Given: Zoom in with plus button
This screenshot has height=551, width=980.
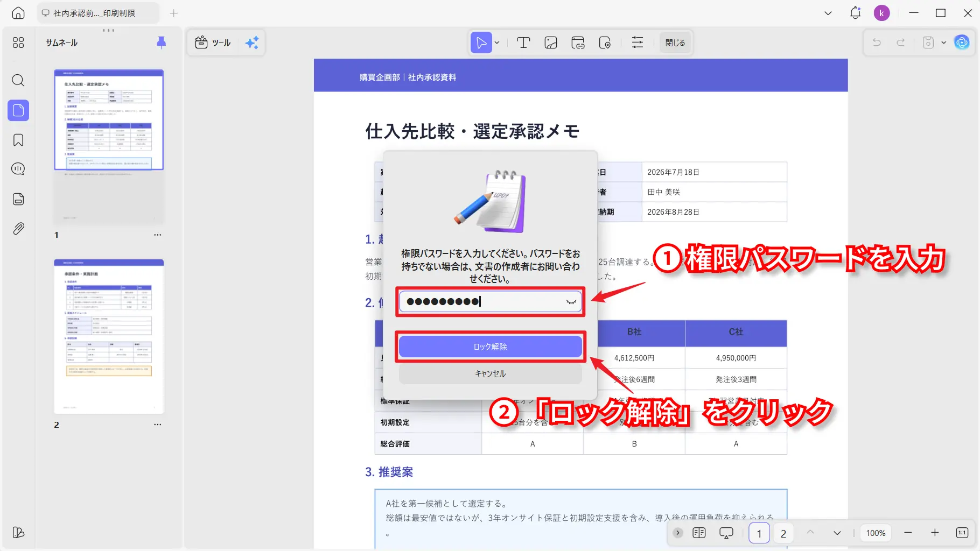Looking at the screenshot, I should pos(935,533).
